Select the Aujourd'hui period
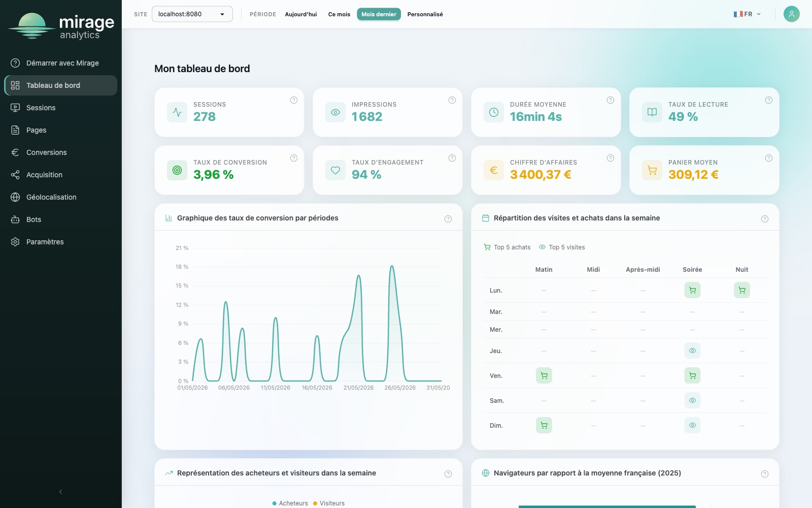This screenshot has width=812, height=508. tap(301, 14)
